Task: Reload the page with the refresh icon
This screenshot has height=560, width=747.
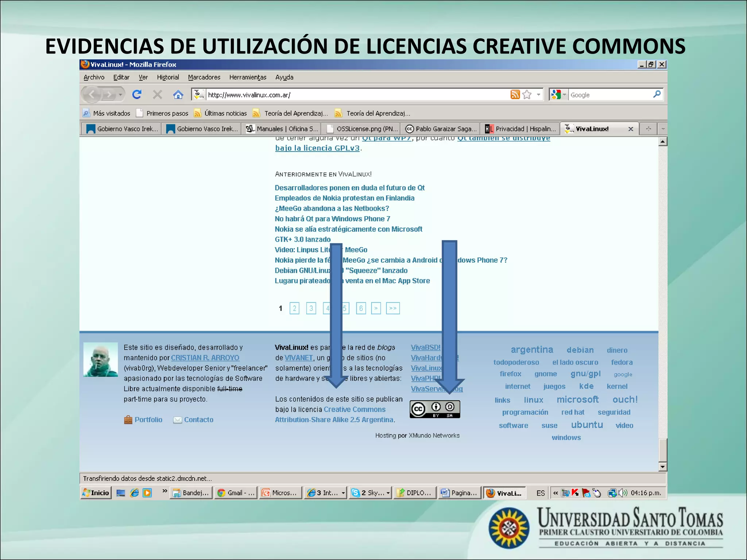Action: click(x=137, y=94)
